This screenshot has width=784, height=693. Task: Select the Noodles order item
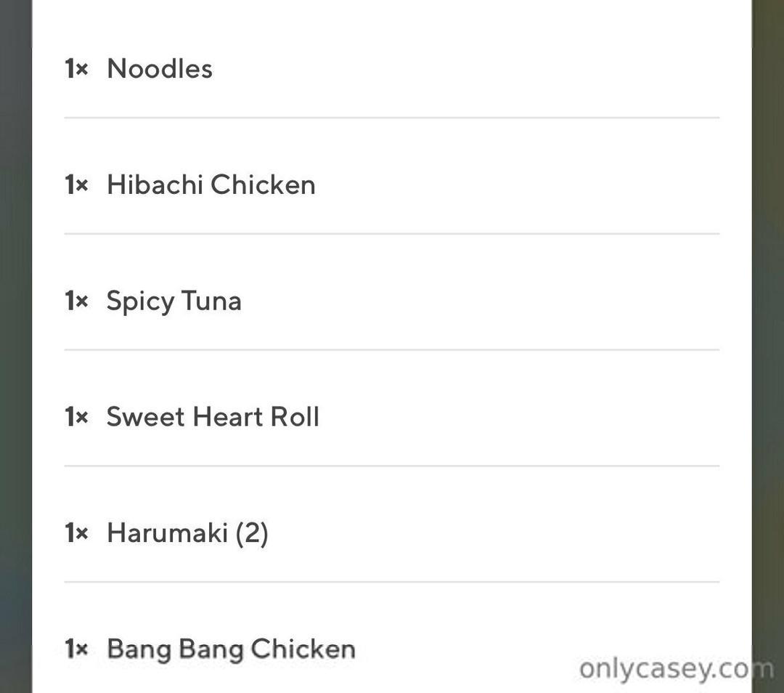click(x=160, y=69)
